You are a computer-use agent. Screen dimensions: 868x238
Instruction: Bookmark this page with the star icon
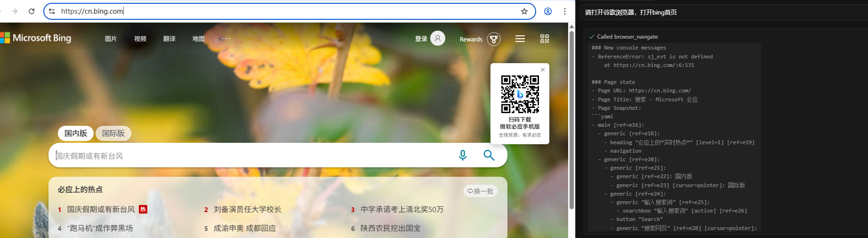(x=524, y=11)
